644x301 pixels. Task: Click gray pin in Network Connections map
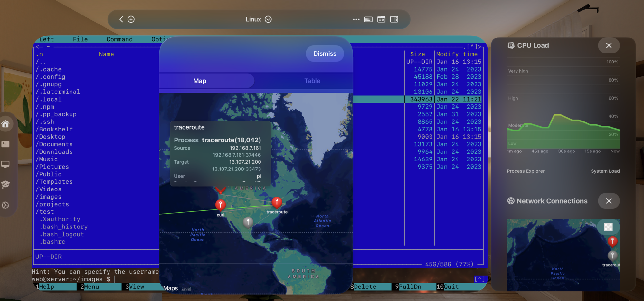click(x=612, y=256)
